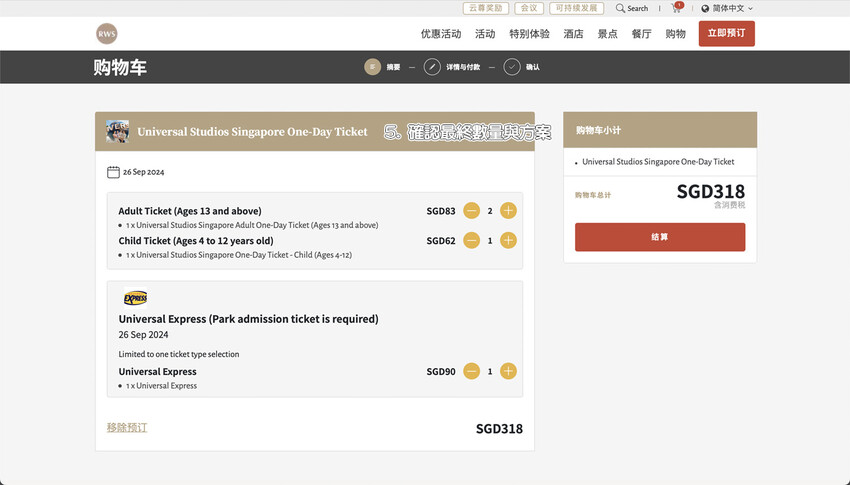Increase Adult Ticket quantity with plus
This screenshot has width=850, height=485.
(x=508, y=211)
